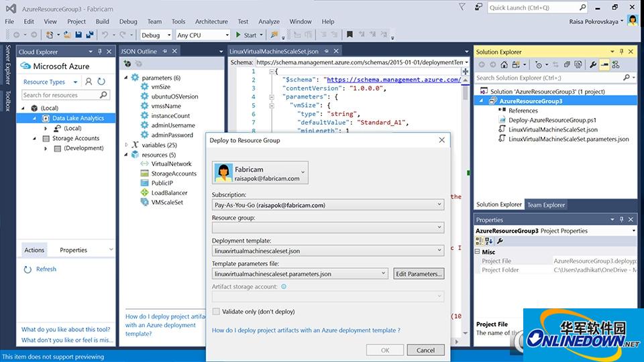
Task: Switch to the Properties tab in Cloud Explorer
Action: click(x=73, y=250)
